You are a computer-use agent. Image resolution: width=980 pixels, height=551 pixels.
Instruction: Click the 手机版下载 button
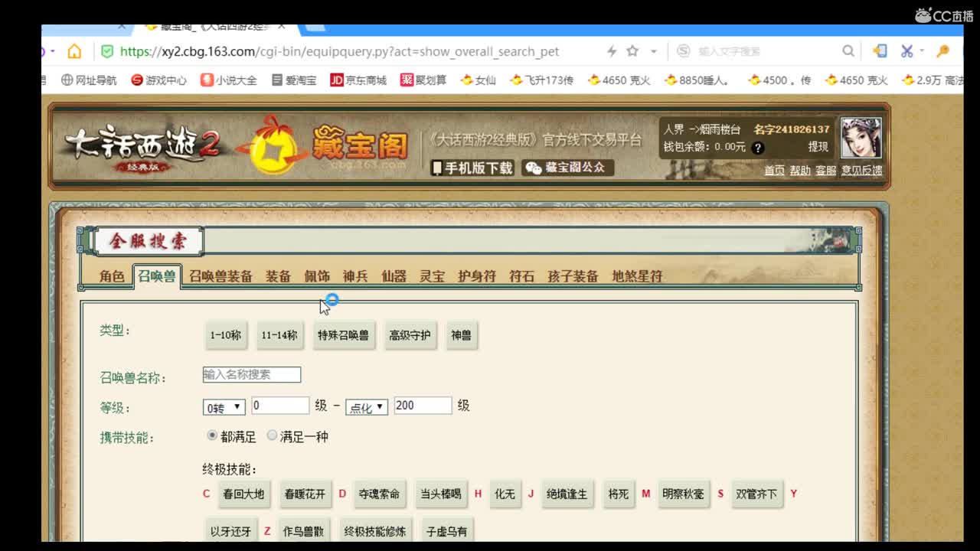click(472, 168)
